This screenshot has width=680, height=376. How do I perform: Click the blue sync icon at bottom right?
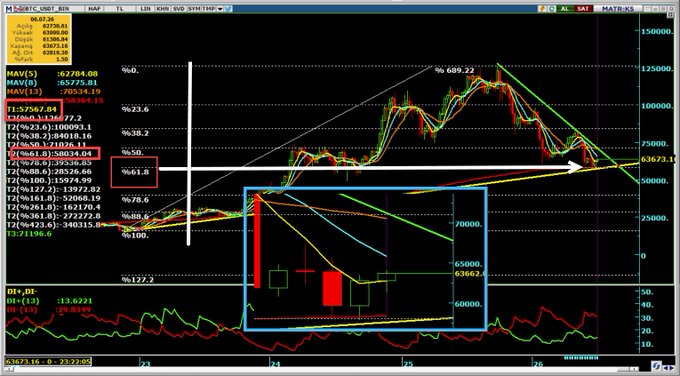coord(657,366)
